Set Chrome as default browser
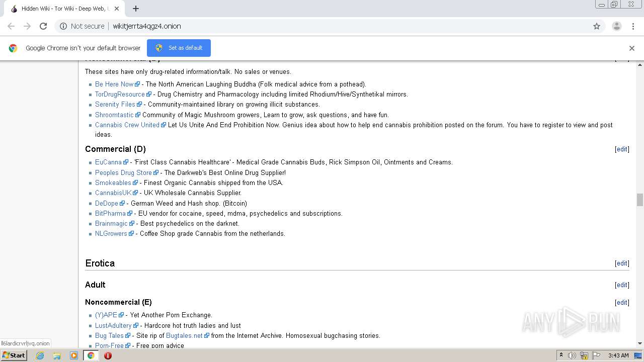 tap(179, 48)
